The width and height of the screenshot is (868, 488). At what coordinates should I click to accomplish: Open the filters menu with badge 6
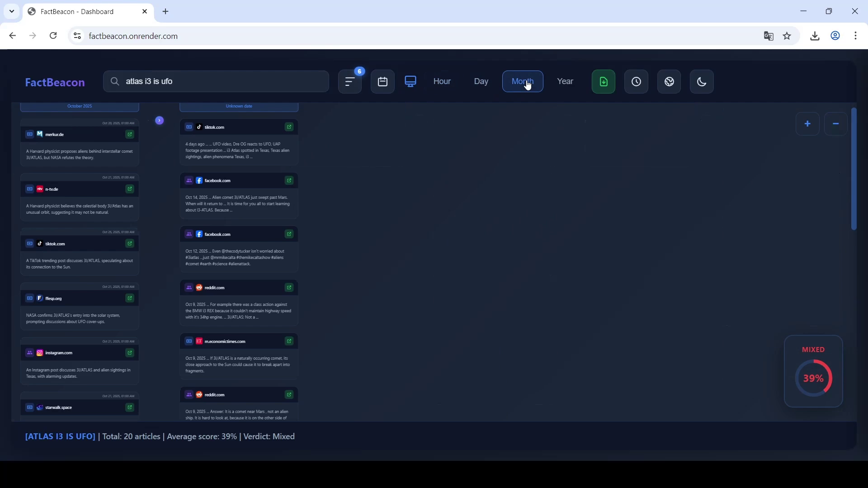350,82
